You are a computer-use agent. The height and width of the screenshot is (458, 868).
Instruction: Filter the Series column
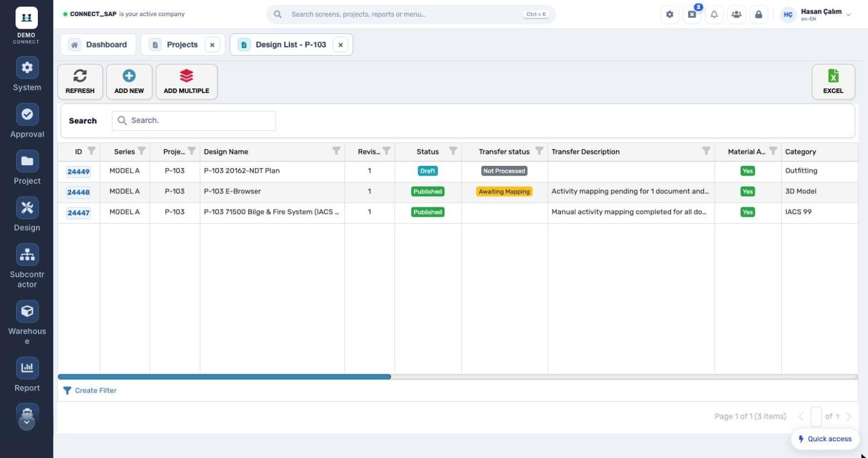coord(141,151)
